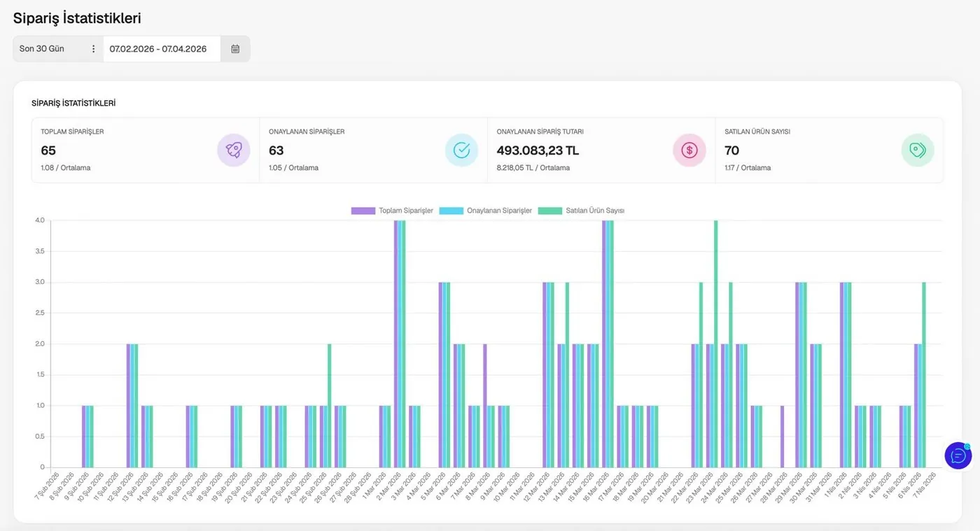Open the Son 30 Gün period dropdown

(x=58, y=49)
